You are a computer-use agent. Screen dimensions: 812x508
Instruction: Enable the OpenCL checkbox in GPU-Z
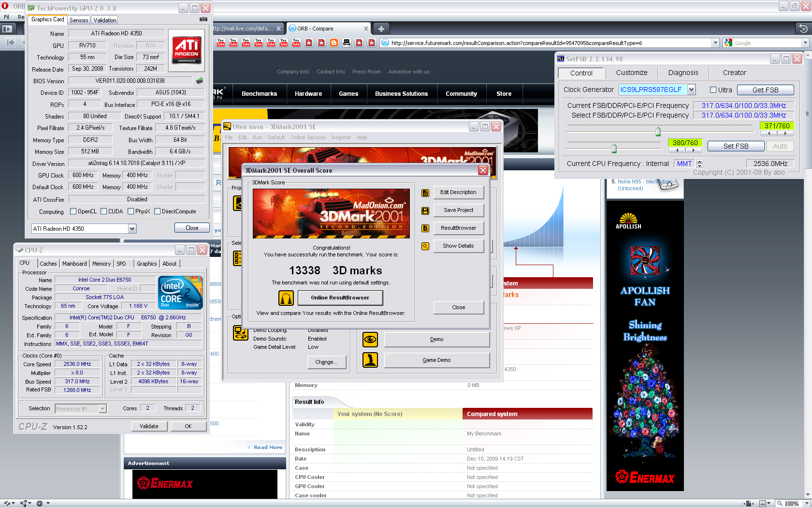[x=73, y=211]
